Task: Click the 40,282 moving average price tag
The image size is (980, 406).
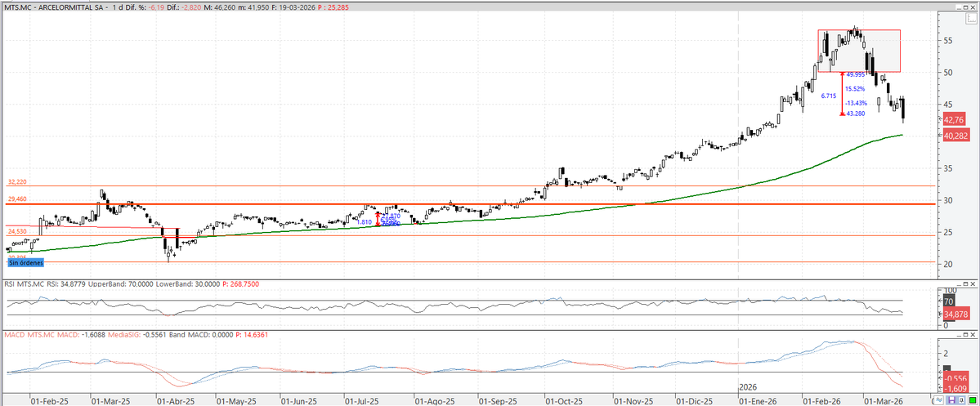Action: pyautogui.click(x=955, y=135)
